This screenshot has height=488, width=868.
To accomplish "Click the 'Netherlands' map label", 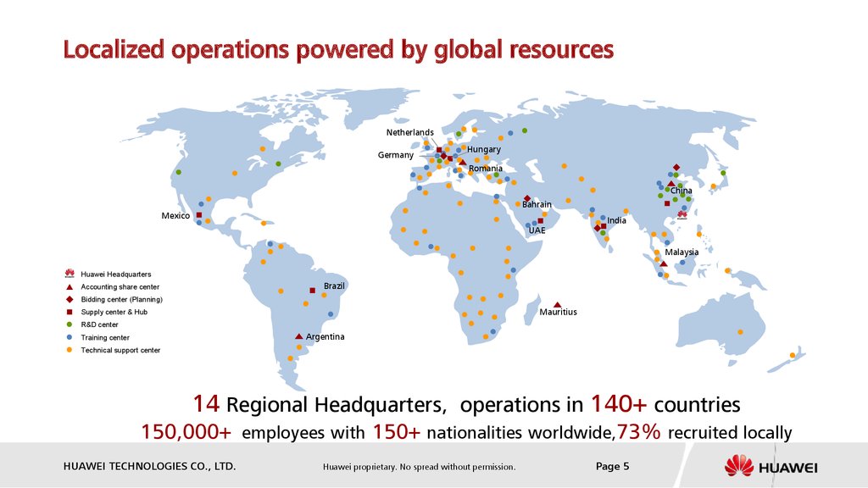I will point(410,132).
